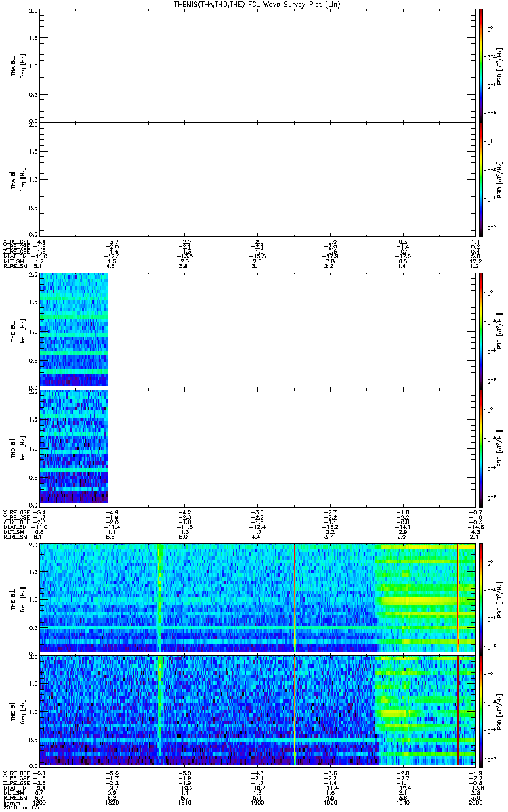
Task: Click the 1820 time tick label
Action: pyautogui.click(x=112, y=802)
